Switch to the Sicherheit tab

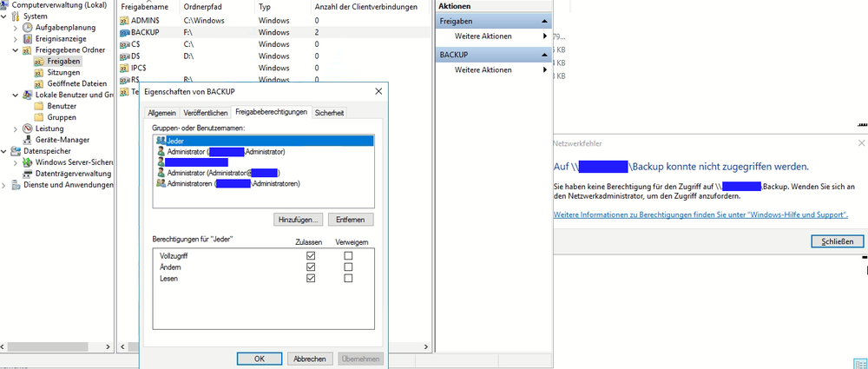(x=329, y=113)
